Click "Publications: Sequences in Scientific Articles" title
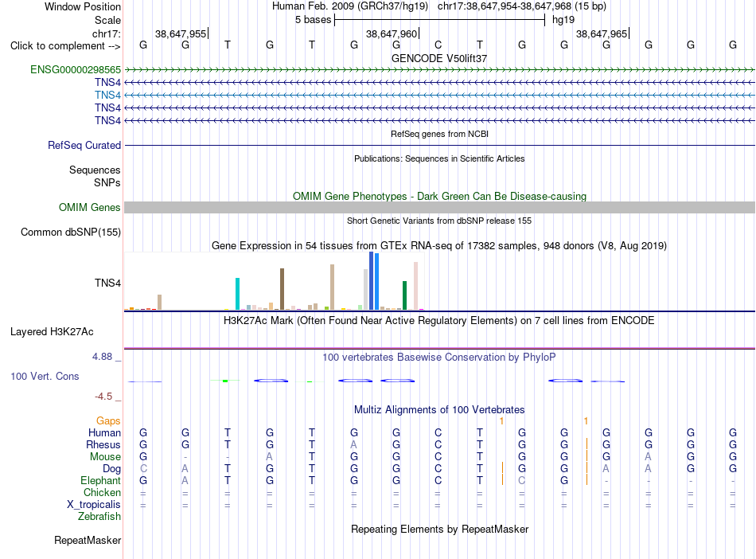This screenshot has width=756, height=559. pyautogui.click(x=439, y=158)
